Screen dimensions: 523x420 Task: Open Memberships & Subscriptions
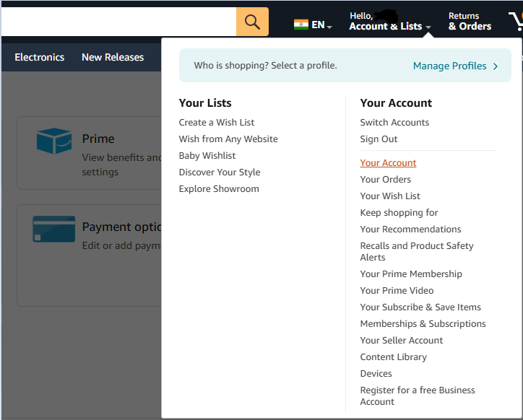click(423, 324)
